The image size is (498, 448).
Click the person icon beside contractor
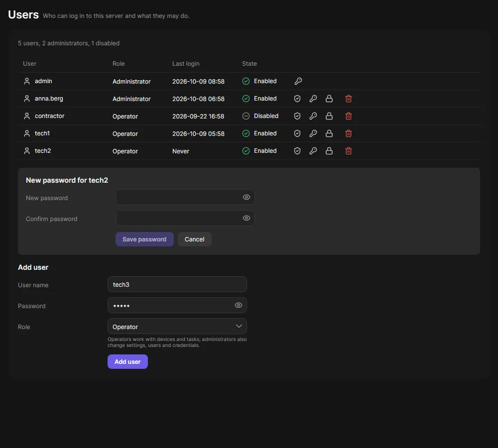coord(27,116)
